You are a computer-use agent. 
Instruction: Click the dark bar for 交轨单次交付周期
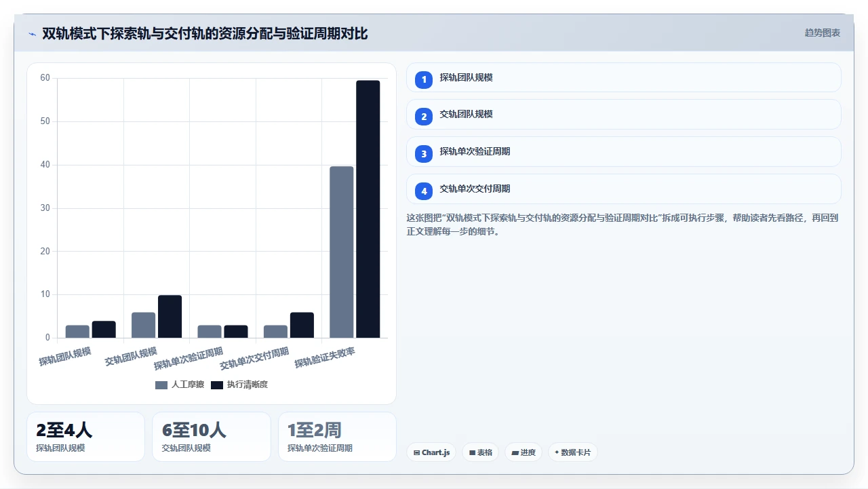(302, 325)
